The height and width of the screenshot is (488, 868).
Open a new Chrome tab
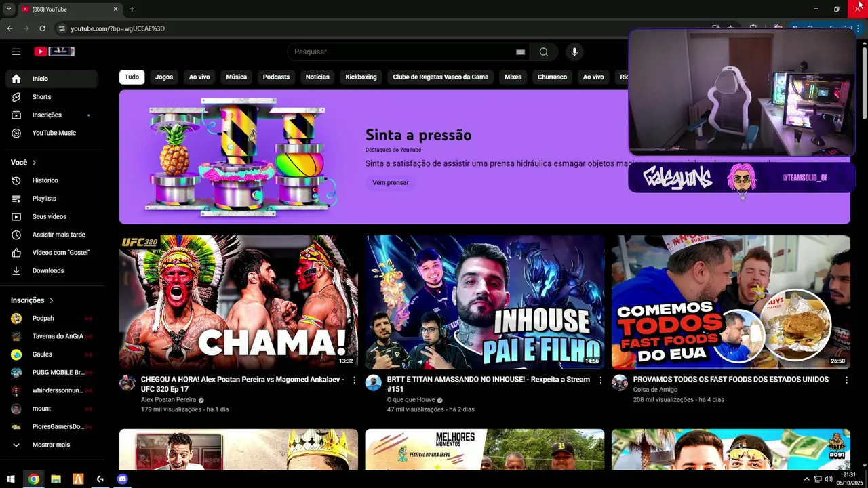(x=132, y=9)
